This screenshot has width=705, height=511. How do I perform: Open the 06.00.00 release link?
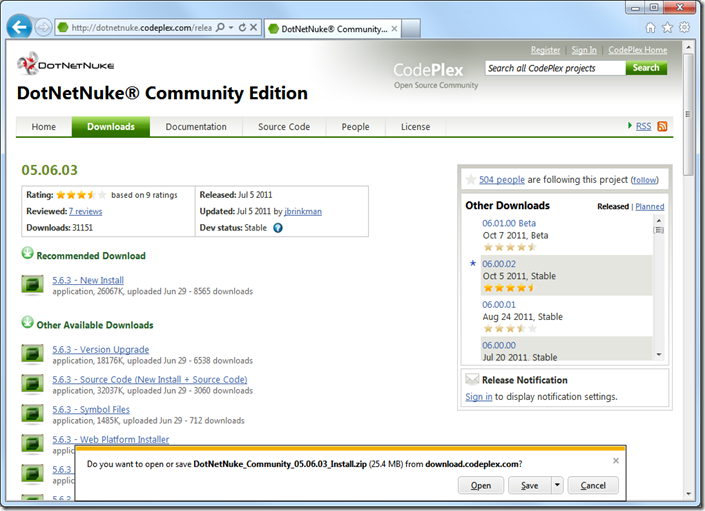tap(499, 345)
